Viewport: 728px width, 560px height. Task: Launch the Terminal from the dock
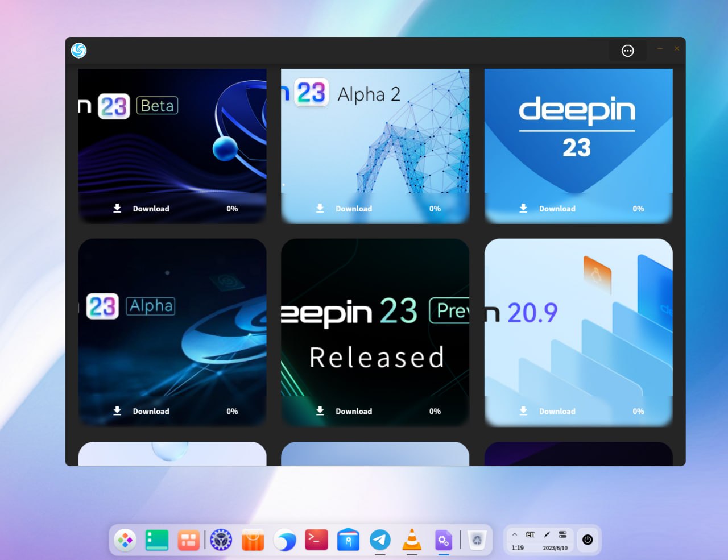pyautogui.click(x=316, y=540)
